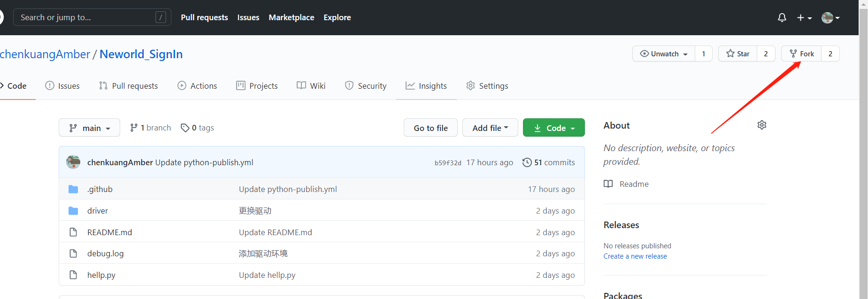
Task: Focus the Search or jump to field
Action: pos(92,17)
